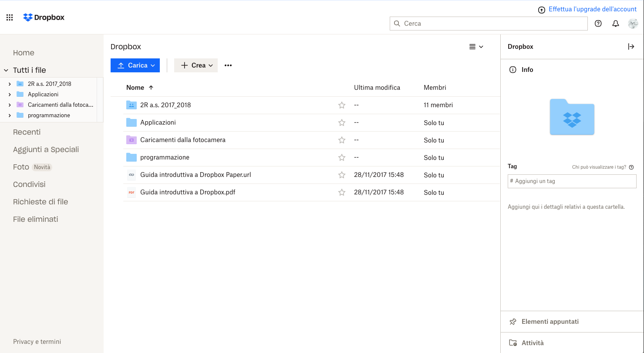This screenshot has width=644, height=353.
Task: Open Foto section
Action: pyautogui.click(x=21, y=167)
